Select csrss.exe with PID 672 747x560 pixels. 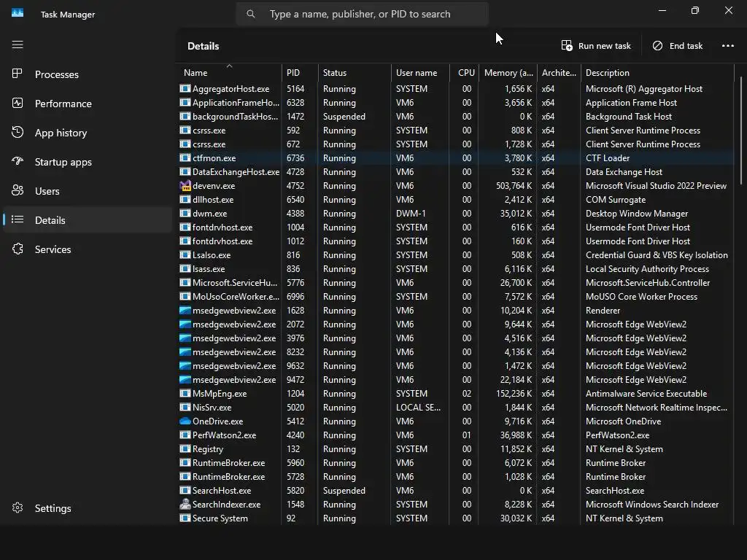pos(456,144)
